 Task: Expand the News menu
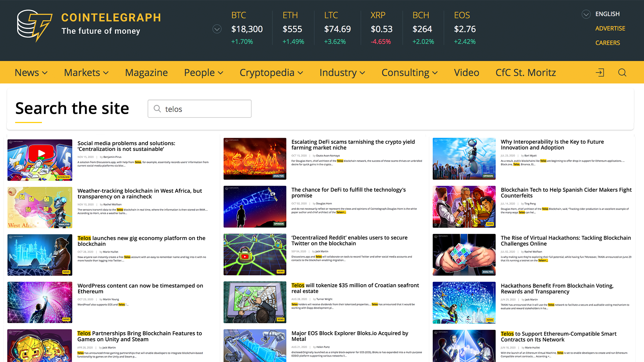point(31,73)
